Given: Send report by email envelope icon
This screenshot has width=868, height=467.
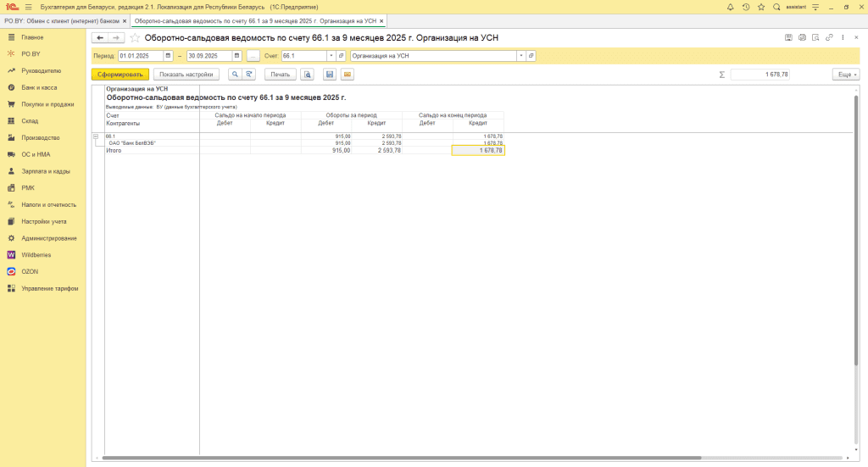Looking at the screenshot, I should pyautogui.click(x=347, y=75).
